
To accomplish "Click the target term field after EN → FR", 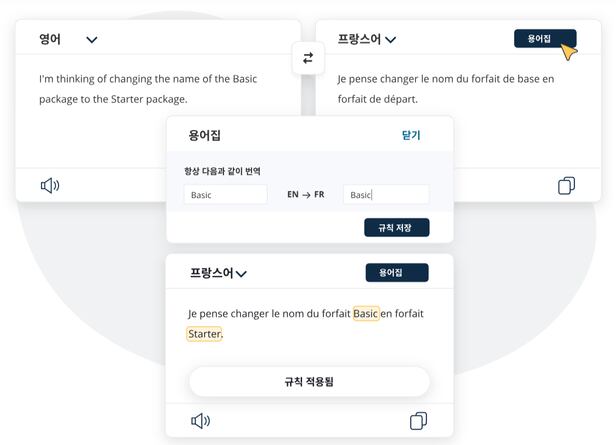I will click(385, 195).
